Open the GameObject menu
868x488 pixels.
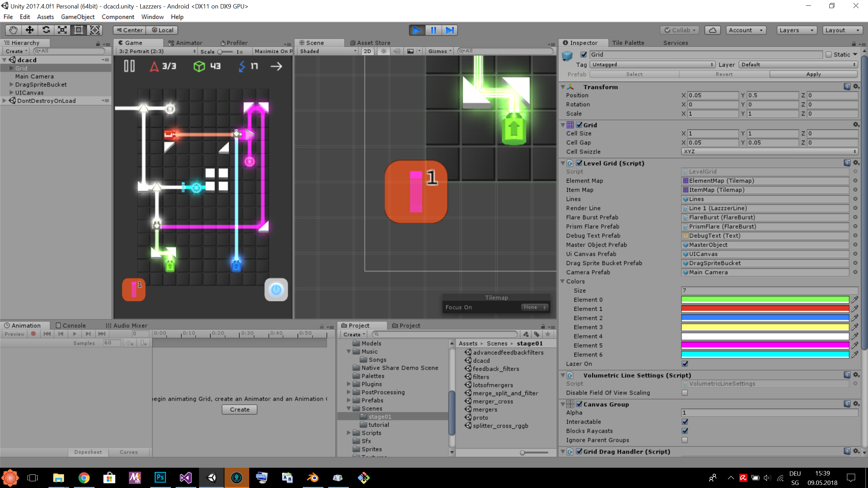(x=78, y=17)
